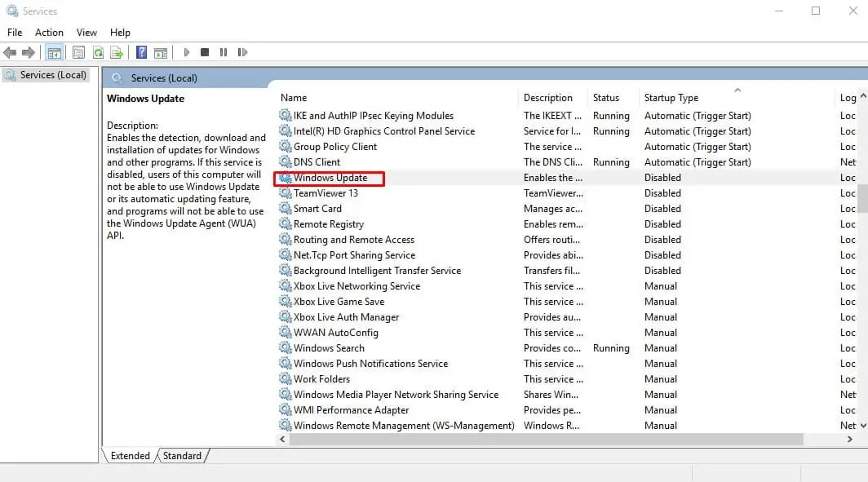Sort by the Name column header
Screen dimensions: 868x482
[x=397, y=97]
